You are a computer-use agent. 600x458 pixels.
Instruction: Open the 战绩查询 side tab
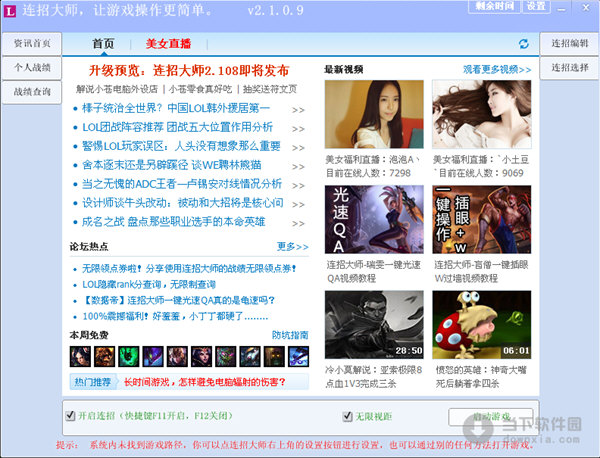coord(32,92)
